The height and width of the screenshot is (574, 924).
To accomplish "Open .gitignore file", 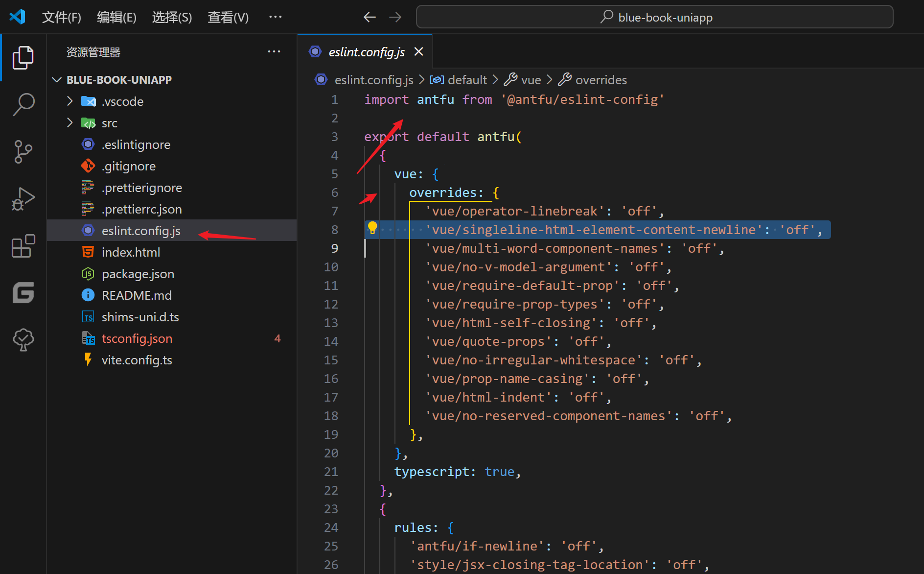I will pyautogui.click(x=172, y=166).
